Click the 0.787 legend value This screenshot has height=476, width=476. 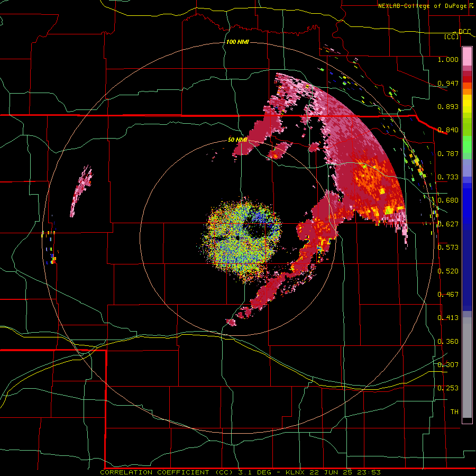[x=448, y=153]
